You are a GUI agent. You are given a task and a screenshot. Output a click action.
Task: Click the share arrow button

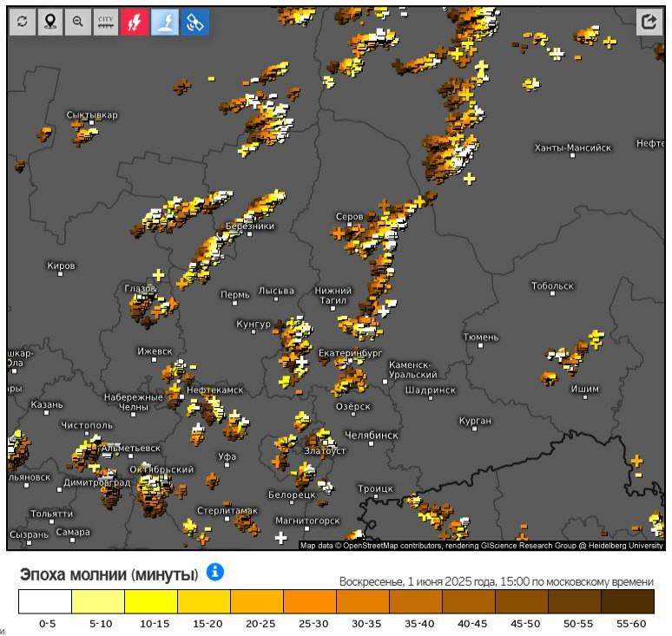coord(649,23)
